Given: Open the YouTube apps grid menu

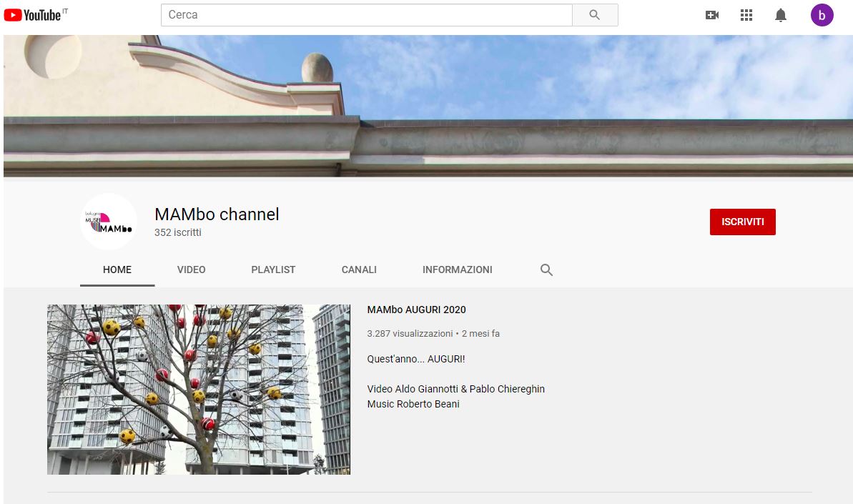Looking at the screenshot, I should (746, 15).
